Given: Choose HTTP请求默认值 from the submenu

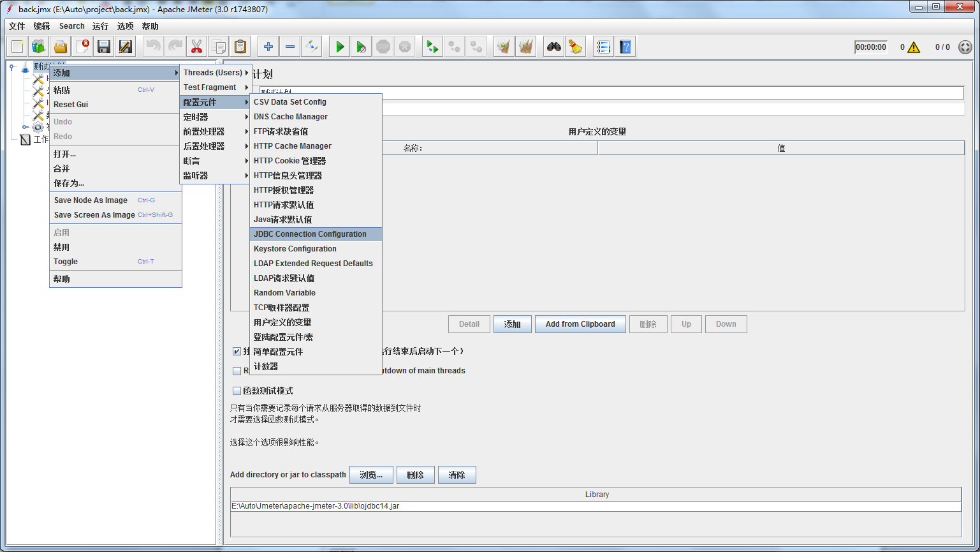Looking at the screenshot, I should point(316,205).
